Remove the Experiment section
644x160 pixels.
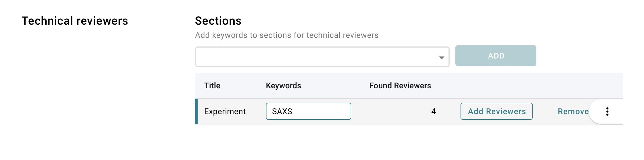(573, 112)
